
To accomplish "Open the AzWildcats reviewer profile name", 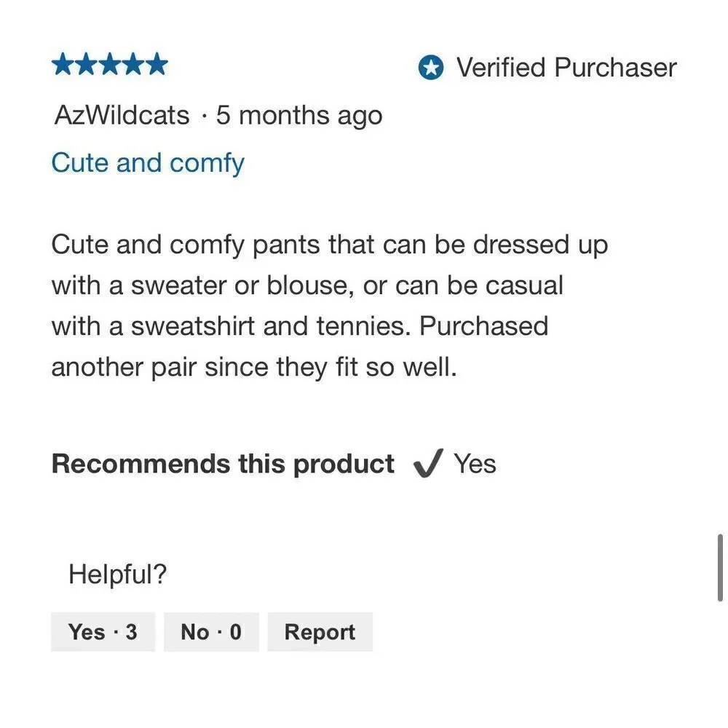I will pyautogui.click(x=122, y=115).
